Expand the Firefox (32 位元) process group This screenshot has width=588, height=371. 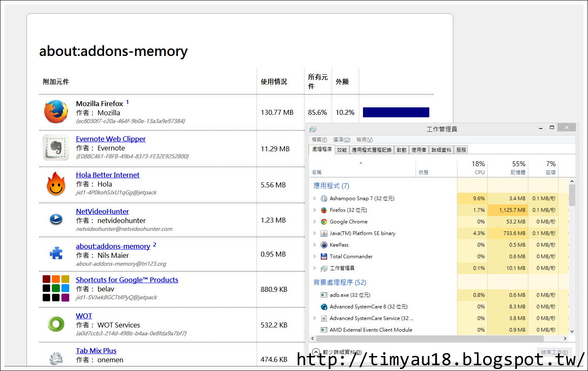pos(315,210)
